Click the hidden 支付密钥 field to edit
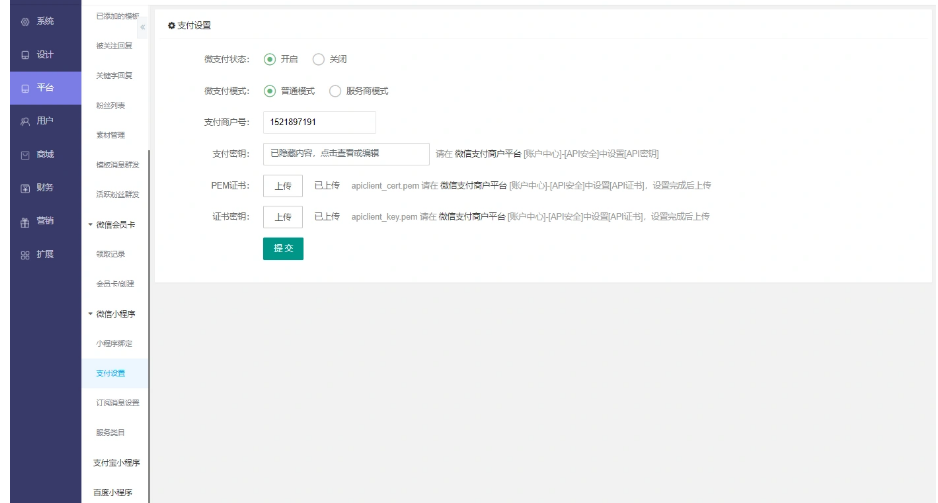938x503 pixels. tap(345, 154)
